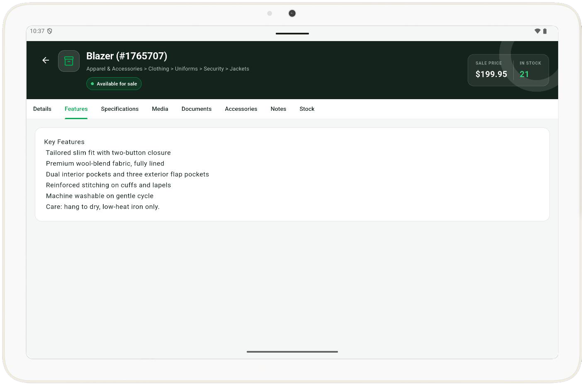This screenshot has height=385, width=588.
Task: Open the Details tab
Action: pos(42,109)
